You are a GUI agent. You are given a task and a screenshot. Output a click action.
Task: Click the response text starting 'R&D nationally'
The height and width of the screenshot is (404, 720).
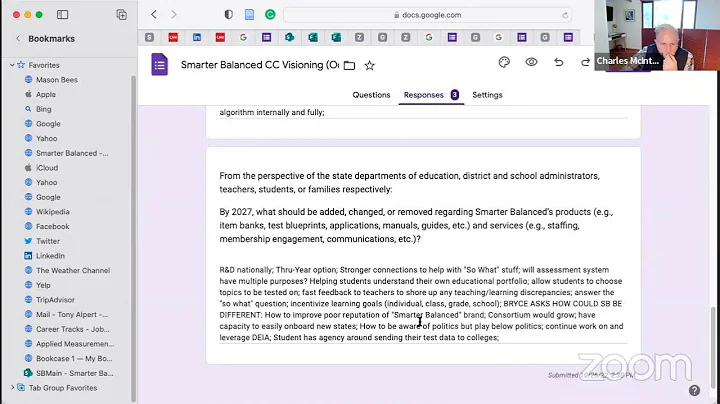click(x=422, y=303)
